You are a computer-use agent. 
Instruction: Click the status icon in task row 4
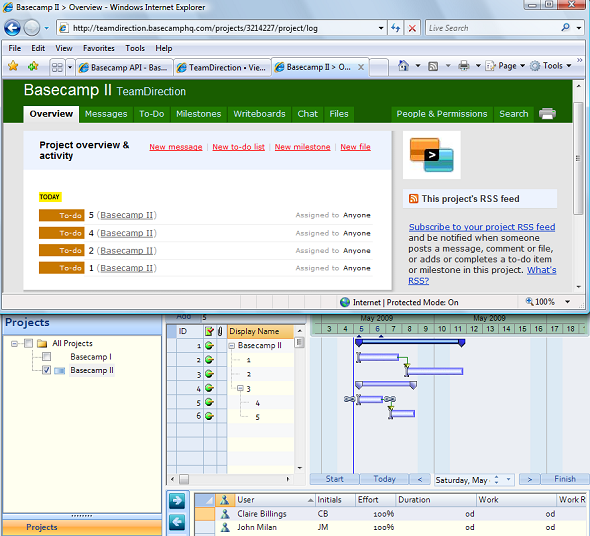coord(209,388)
